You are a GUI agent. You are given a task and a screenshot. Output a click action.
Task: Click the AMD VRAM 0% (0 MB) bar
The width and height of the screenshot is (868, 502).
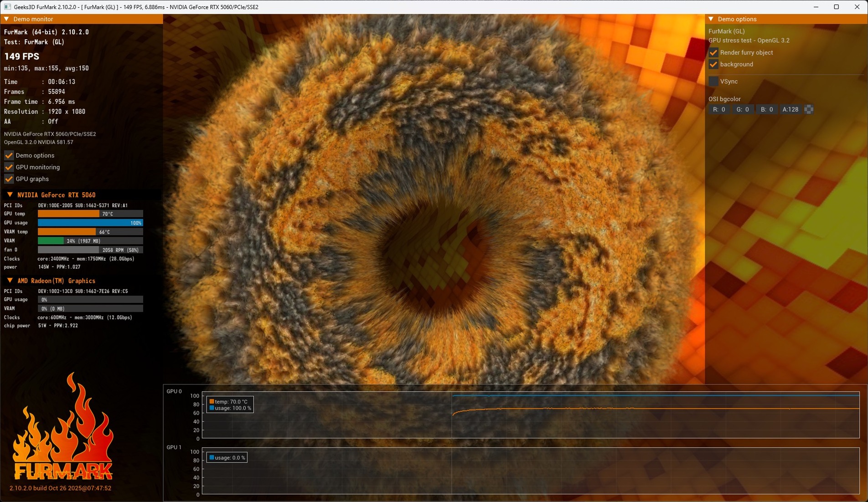[90, 309]
